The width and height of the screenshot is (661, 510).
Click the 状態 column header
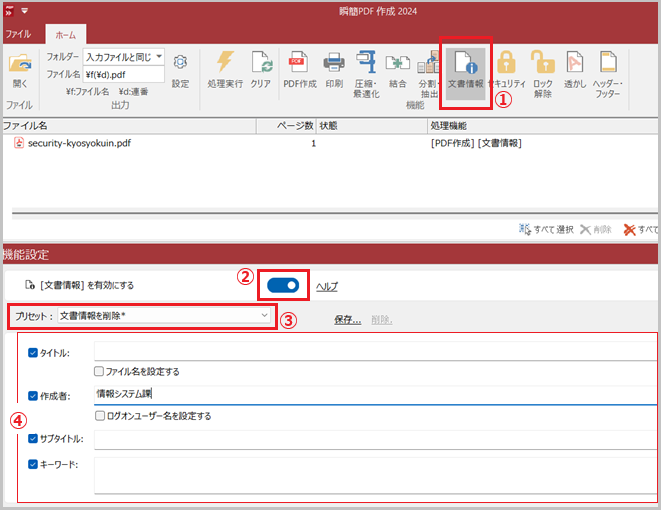point(372,126)
